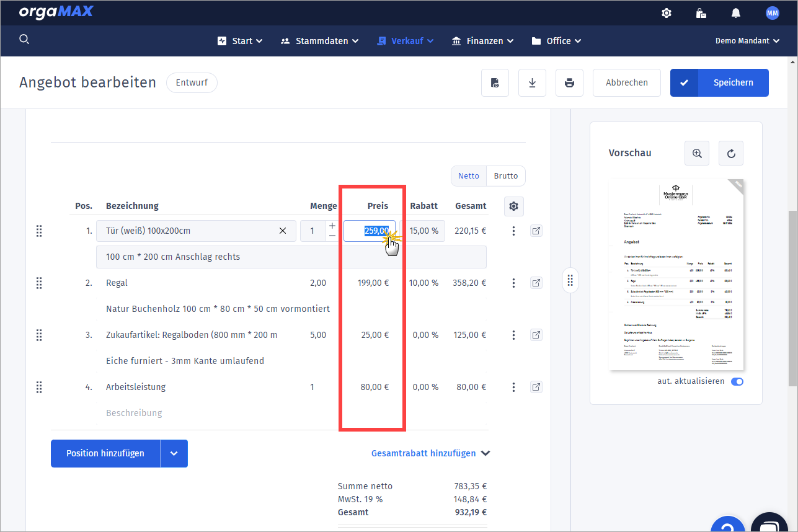Increase Menge with plus stepper
Image resolution: width=798 pixels, height=532 pixels.
[x=332, y=226]
